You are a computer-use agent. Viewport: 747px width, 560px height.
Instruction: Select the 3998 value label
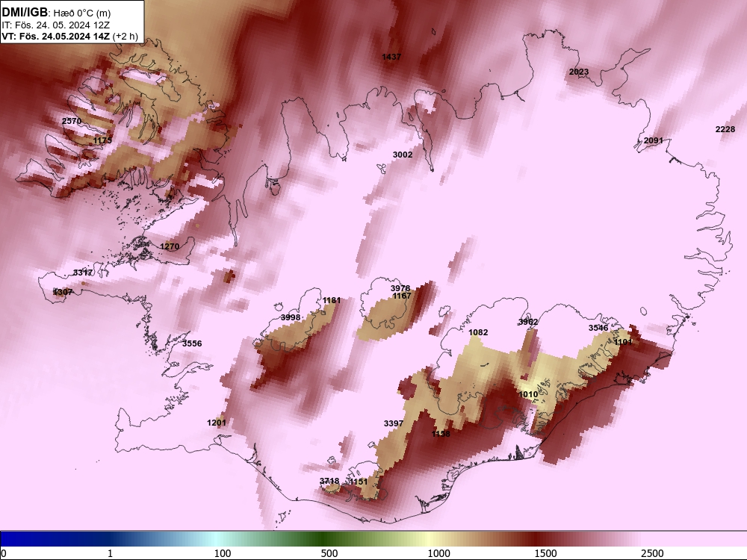[291, 317]
